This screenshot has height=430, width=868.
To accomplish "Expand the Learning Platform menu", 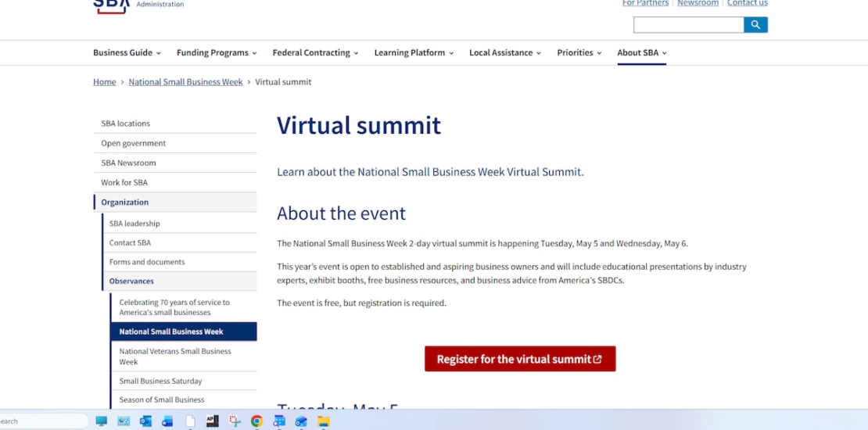I will [x=414, y=52].
